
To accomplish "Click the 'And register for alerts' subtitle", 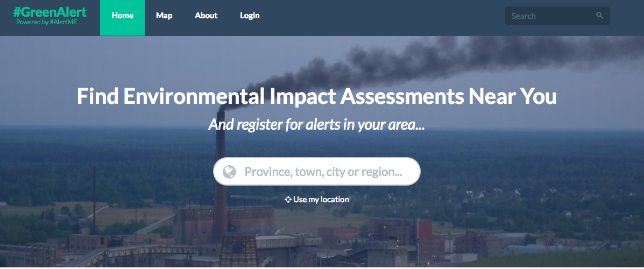I will [x=317, y=124].
